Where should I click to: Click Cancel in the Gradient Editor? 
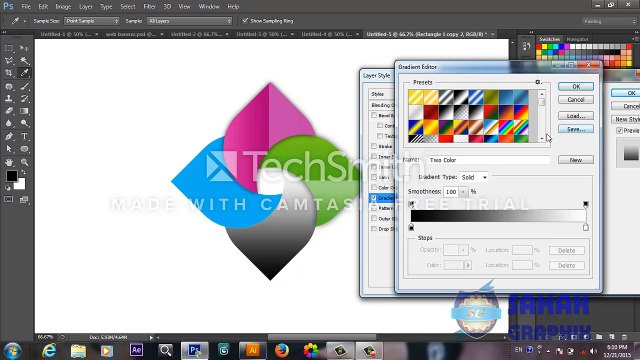(576, 100)
